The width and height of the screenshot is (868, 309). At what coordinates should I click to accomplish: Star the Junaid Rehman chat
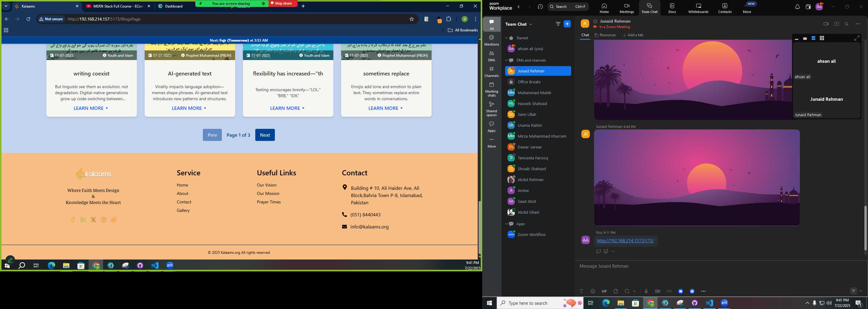(x=596, y=21)
